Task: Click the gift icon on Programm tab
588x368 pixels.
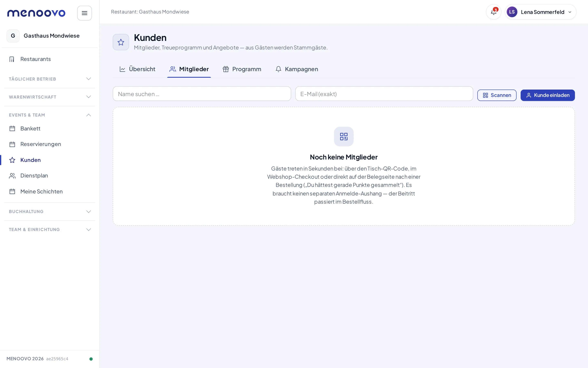Action: 226,69
